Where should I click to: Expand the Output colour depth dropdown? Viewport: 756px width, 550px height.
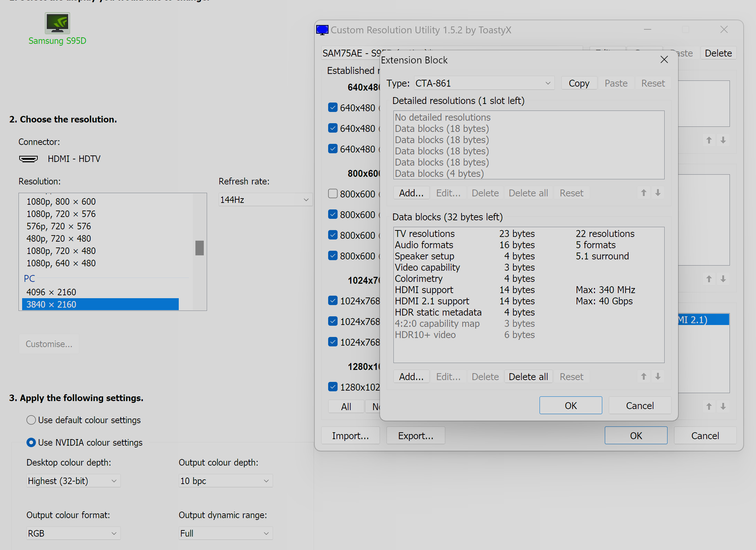tap(225, 481)
